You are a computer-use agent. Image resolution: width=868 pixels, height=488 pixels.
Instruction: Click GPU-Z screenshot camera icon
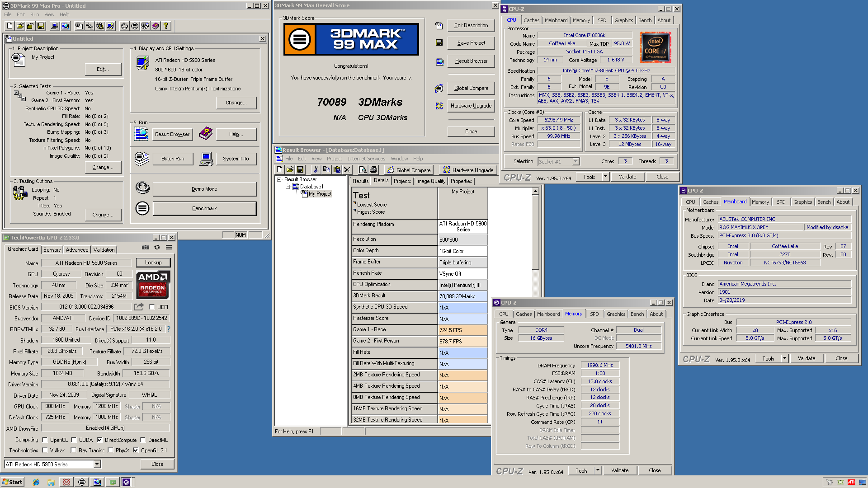point(146,247)
